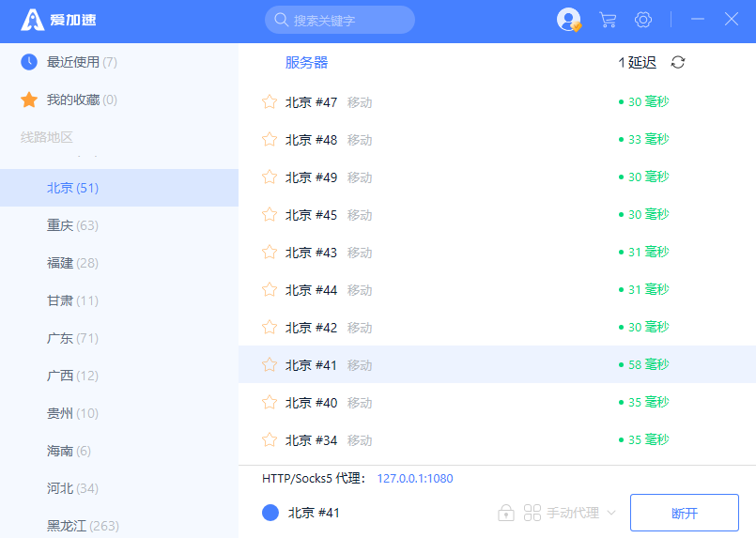Screen dimensions: 756x538
Task: Click the 127.0.0.1:1080 proxy address link
Action: [415, 479]
